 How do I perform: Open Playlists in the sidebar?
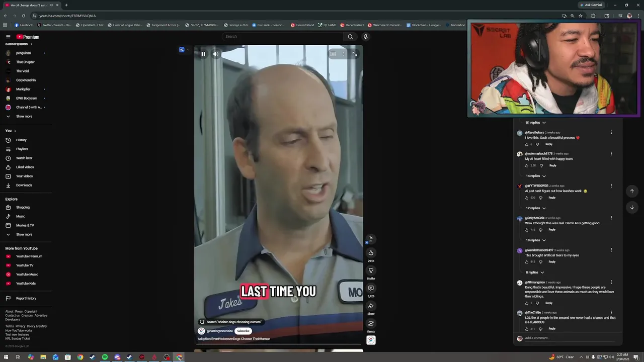pyautogui.click(x=22, y=149)
